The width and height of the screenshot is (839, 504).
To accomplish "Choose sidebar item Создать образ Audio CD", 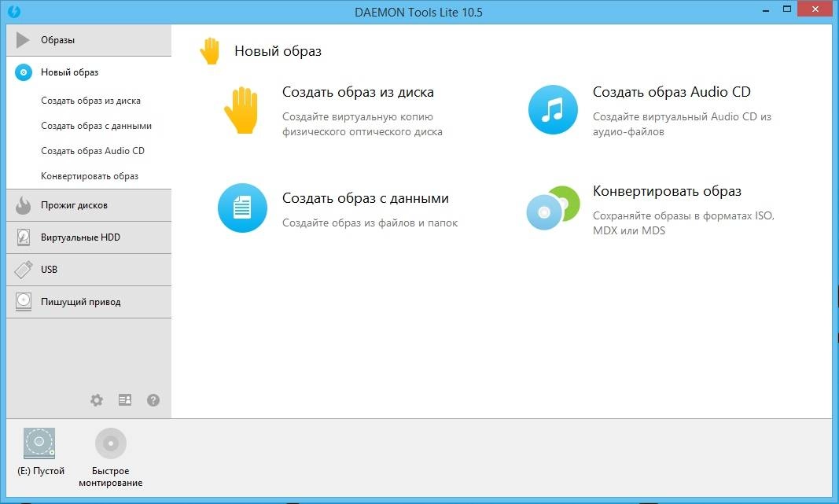I will [x=93, y=151].
